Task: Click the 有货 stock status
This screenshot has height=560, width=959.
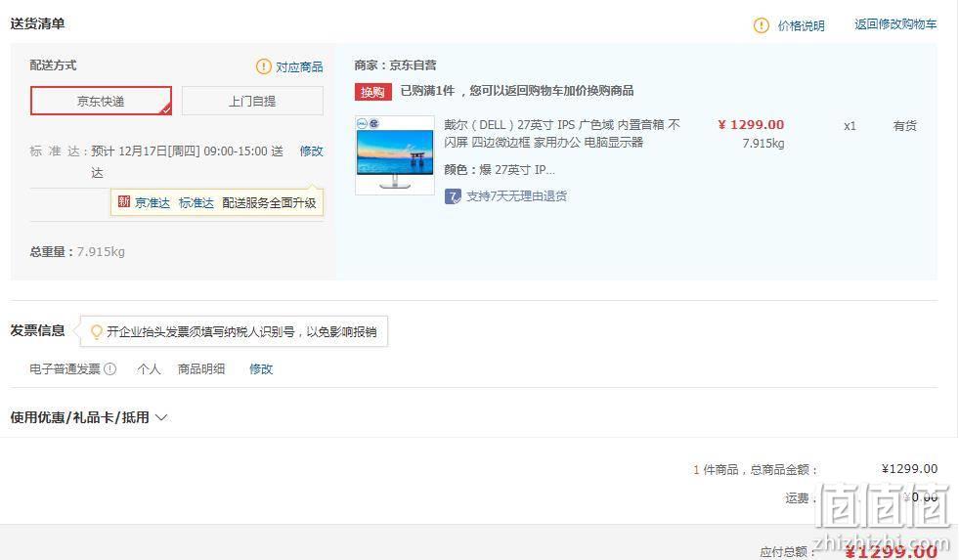Action: [904, 126]
